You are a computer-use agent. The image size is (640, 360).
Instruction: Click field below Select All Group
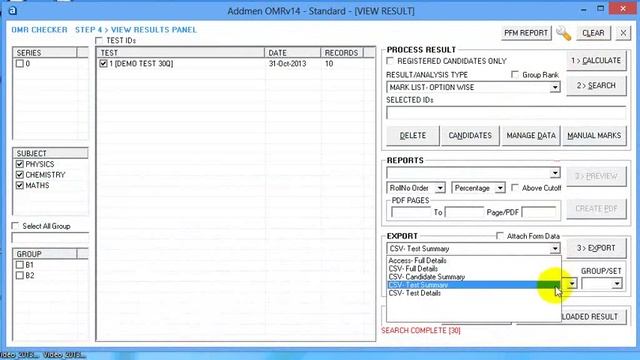tap(51, 238)
